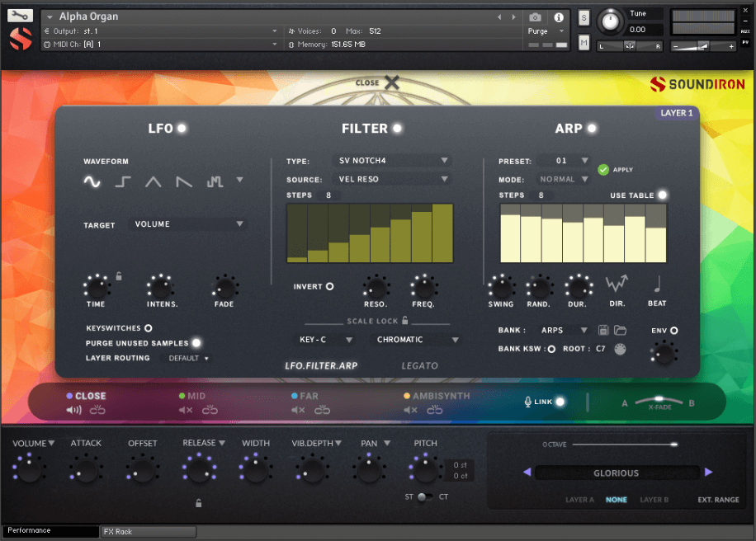Open the FX Rack tab
The width and height of the screenshot is (756, 541).
coord(148,532)
